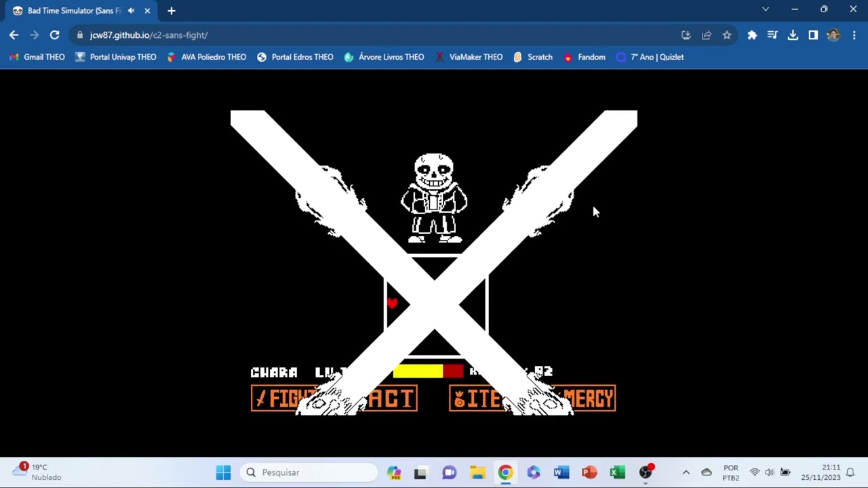This screenshot has width=868, height=488.
Task: Open the weather widget showing 19°C
Action: point(37,472)
